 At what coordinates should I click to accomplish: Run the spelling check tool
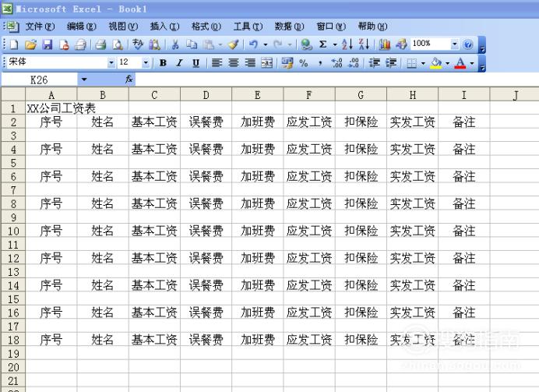(x=138, y=44)
